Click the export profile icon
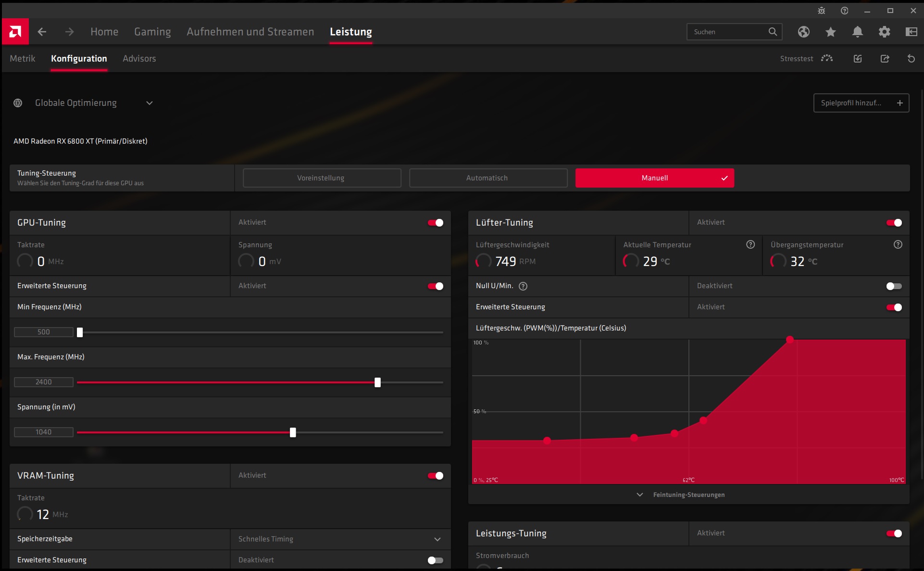This screenshot has height=571, width=924. [885, 59]
